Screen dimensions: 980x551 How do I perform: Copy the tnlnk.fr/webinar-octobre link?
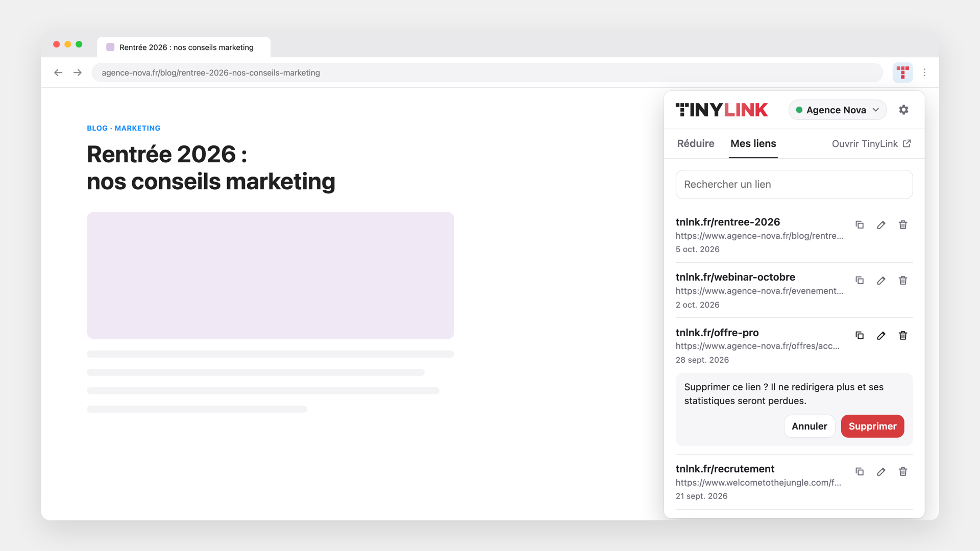(860, 281)
